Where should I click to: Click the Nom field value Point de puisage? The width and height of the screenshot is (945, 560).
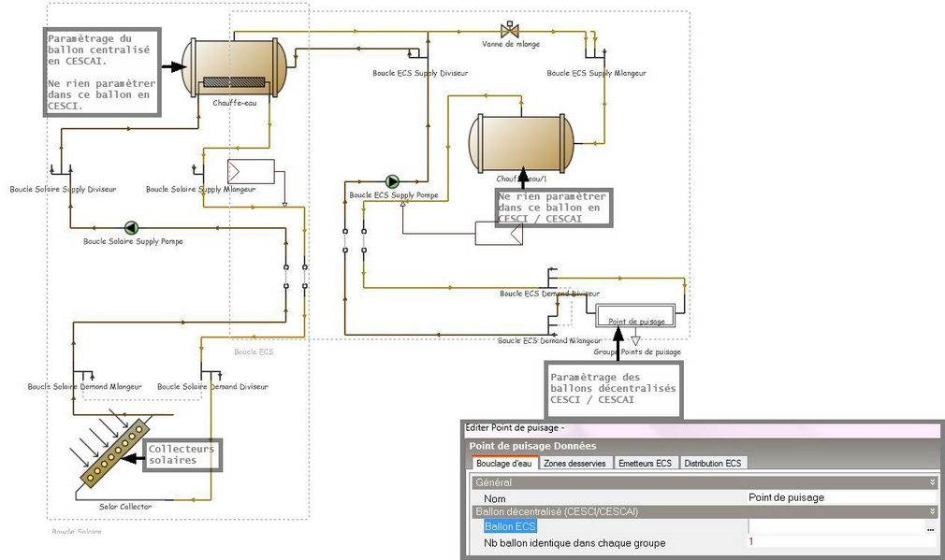(x=839, y=497)
